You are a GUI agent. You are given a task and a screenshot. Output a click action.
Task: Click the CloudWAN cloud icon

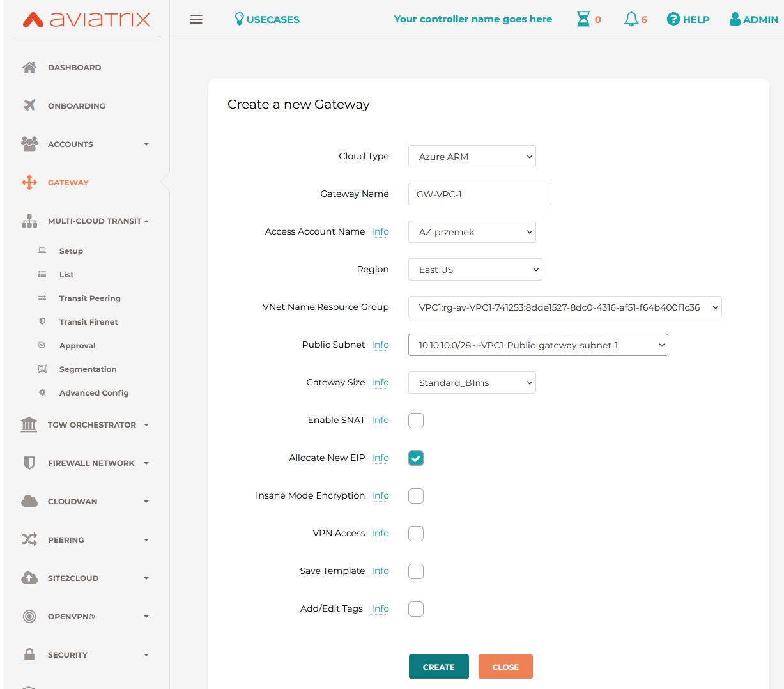[29, 501]
